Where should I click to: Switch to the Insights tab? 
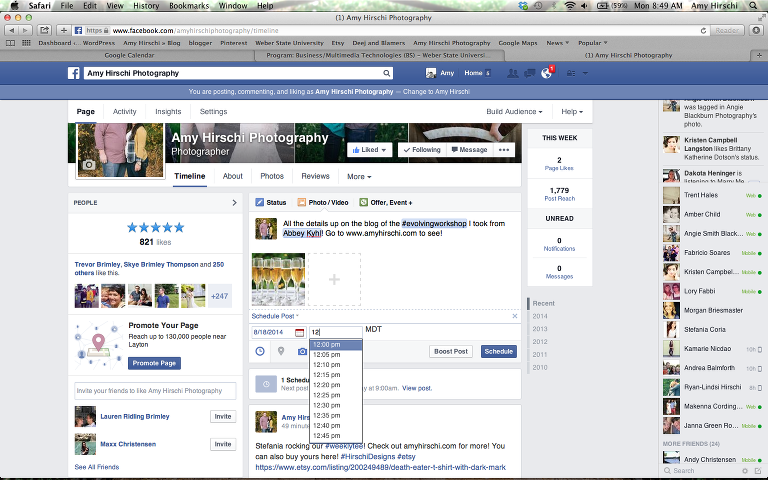click(168, 112)
